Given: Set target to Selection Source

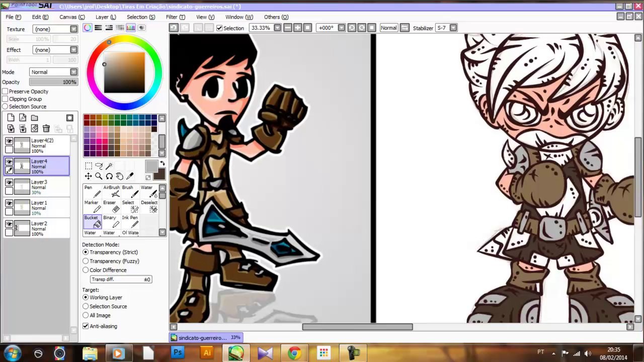Looking at the screenshot, I should (x=86, y=306).
